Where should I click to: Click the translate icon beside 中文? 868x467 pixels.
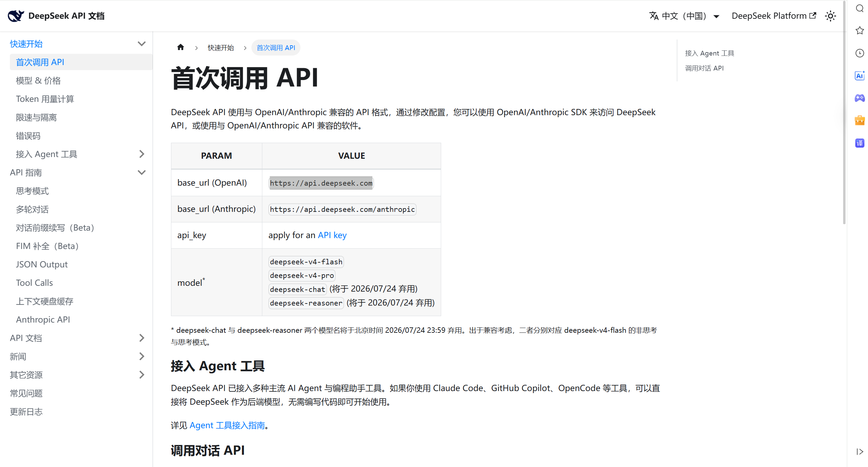[654, 16]
